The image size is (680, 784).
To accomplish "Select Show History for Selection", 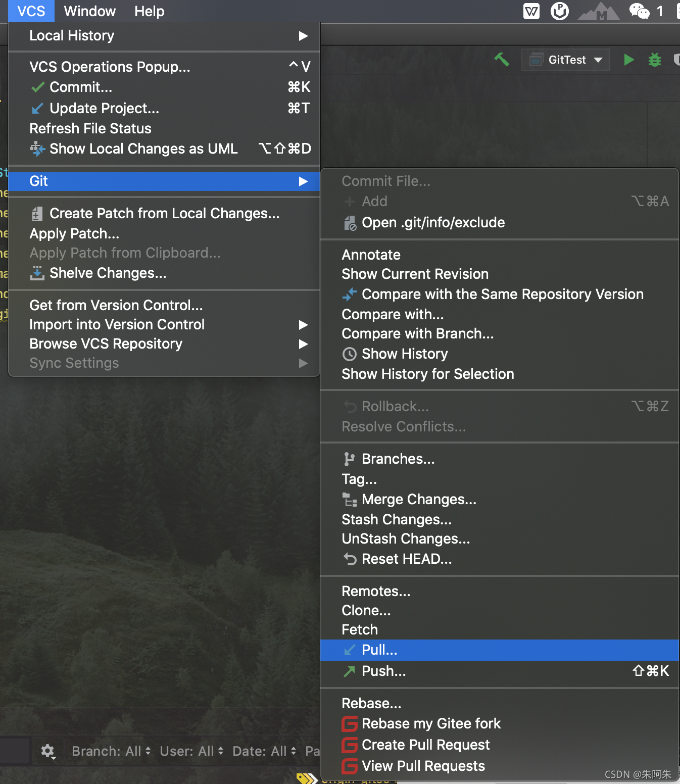I will 499,374.
